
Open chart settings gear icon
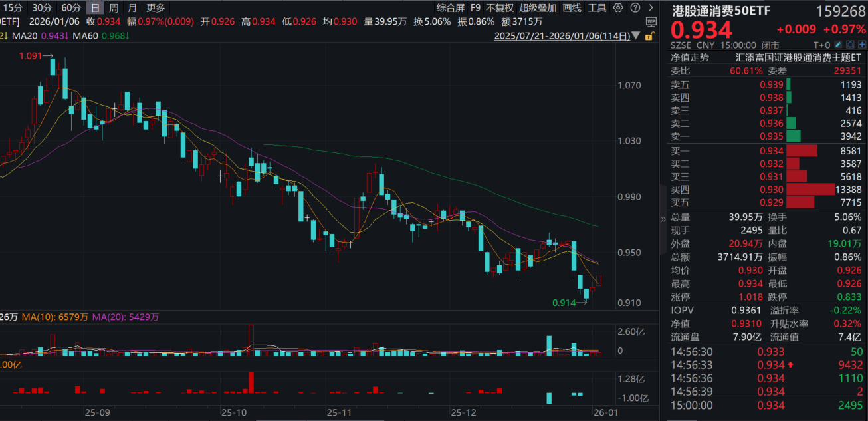tap(618, 8)
